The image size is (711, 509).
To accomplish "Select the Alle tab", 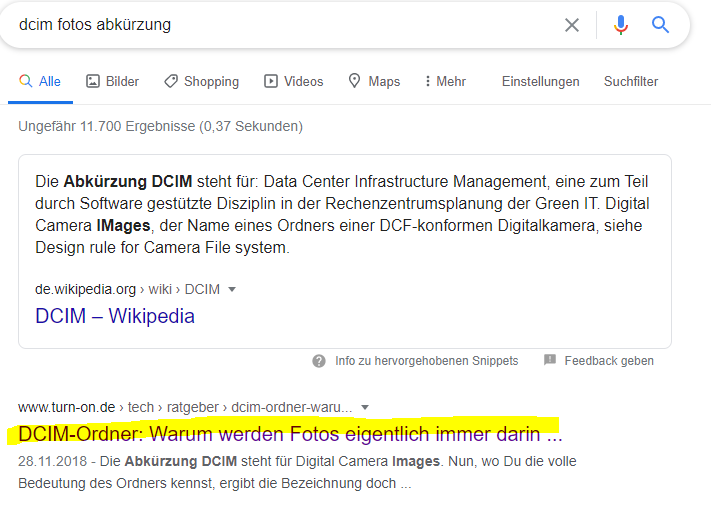I will 40,82.
